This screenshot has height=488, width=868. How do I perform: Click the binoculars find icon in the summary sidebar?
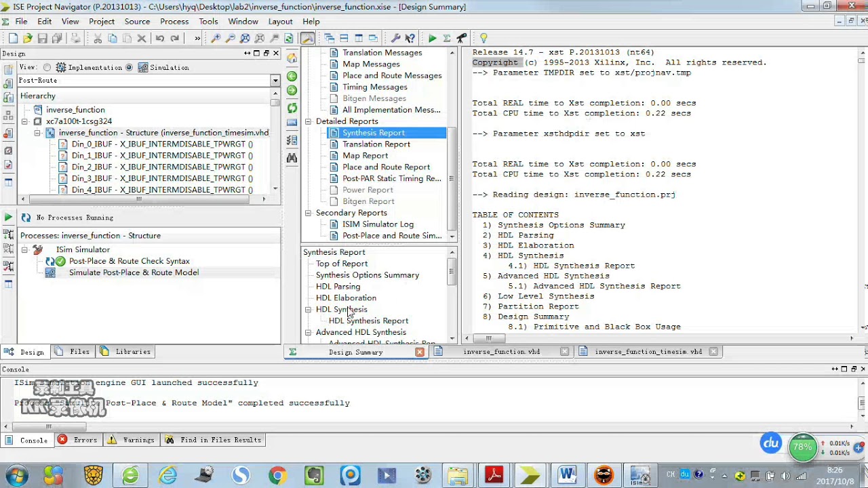pyautogui.click(x=292, y=158)
